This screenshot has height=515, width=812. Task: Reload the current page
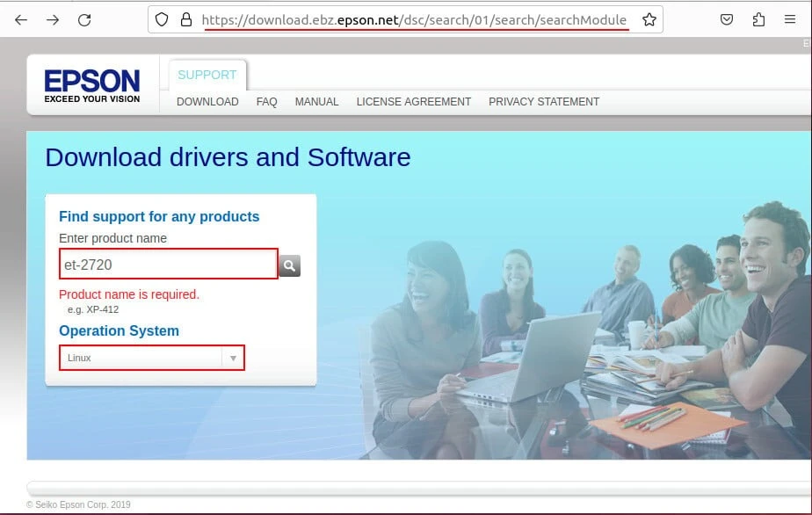coord(84,19)
